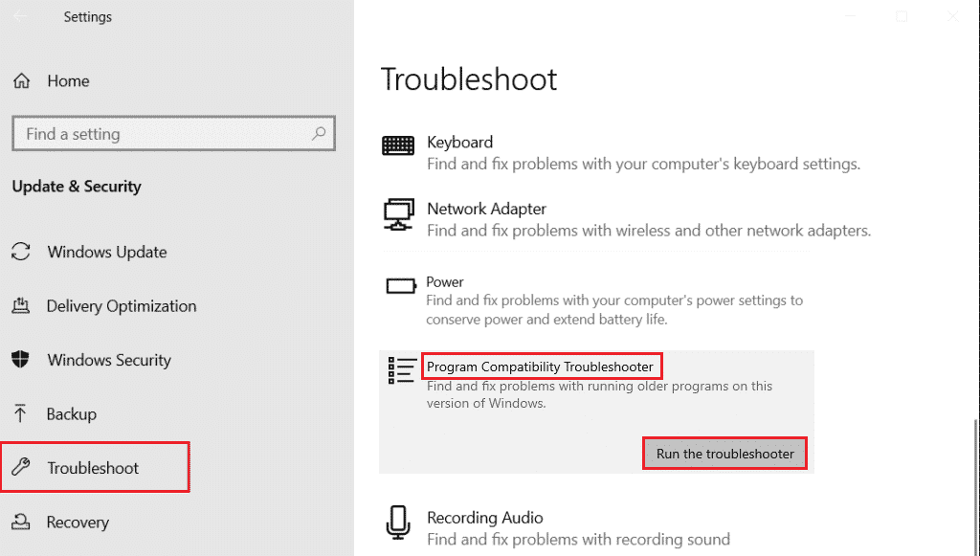The height and width of the screenshot is (556, 980).
Task: Click the Recording Audio microphone icon
Action: (x=398, y=521)
